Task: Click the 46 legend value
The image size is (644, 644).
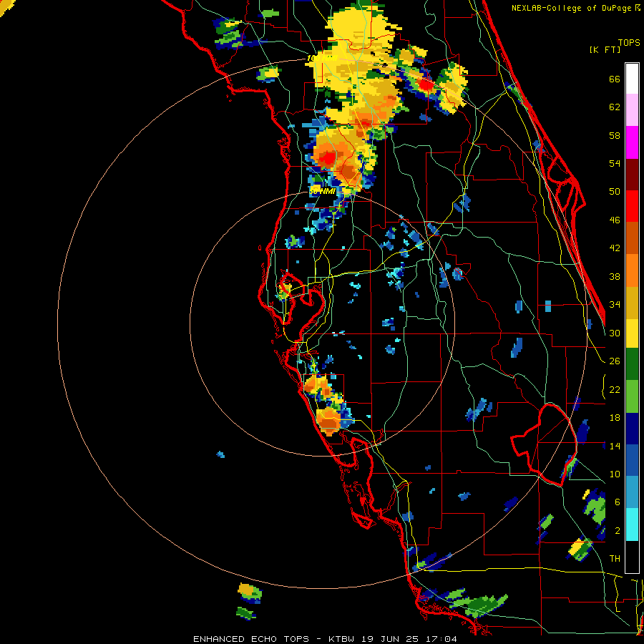Action: pyautogui.click(x=615, y=220)
